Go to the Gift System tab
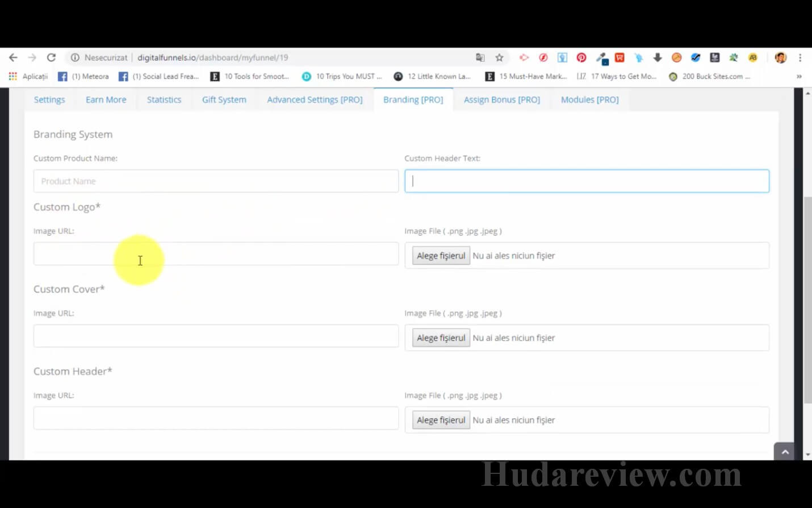Viewport: 812px width, 508px height. point(224,99)
